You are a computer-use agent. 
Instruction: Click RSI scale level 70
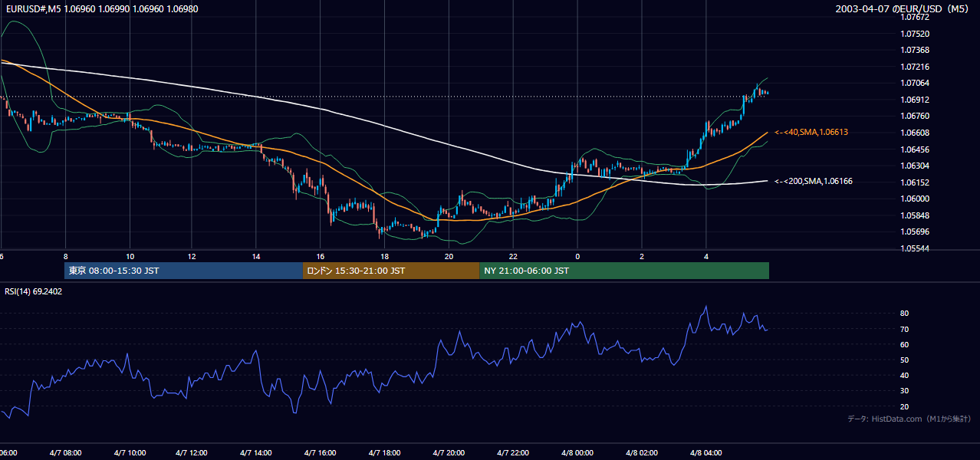[904, 329]
